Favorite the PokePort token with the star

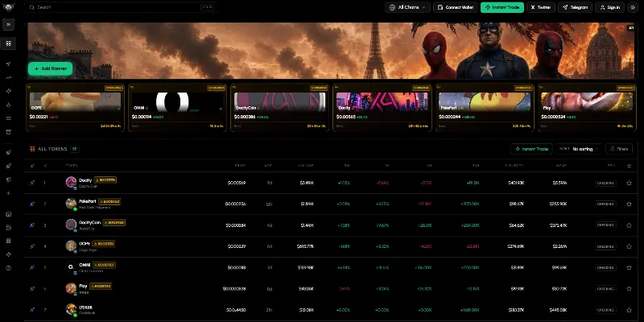pyautogui.click(x=629, y=204)
